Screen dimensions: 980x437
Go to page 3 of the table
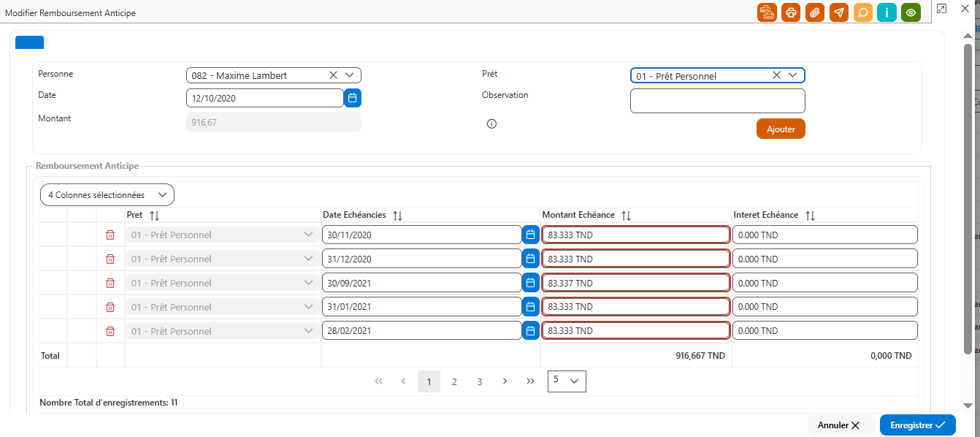[480, 381]
